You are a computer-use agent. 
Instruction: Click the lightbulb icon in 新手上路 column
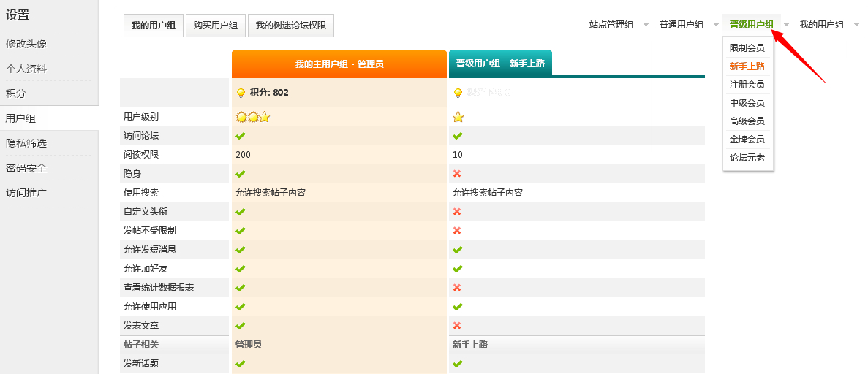[458, 93]
